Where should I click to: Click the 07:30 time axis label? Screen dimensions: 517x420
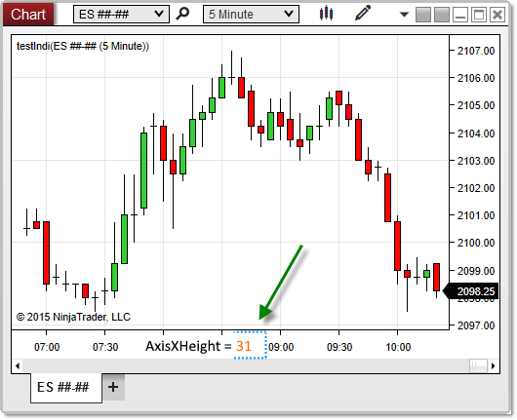click(105, 347)
